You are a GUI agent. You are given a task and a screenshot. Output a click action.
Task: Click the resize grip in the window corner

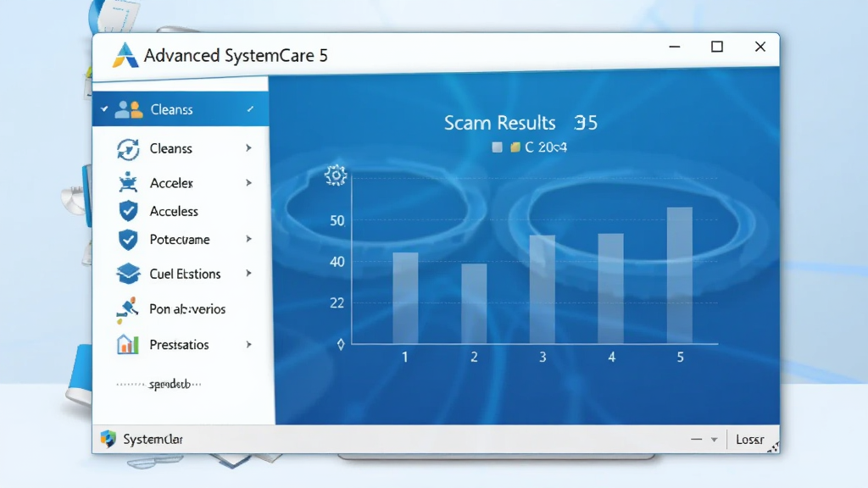[x=773, y=447]
